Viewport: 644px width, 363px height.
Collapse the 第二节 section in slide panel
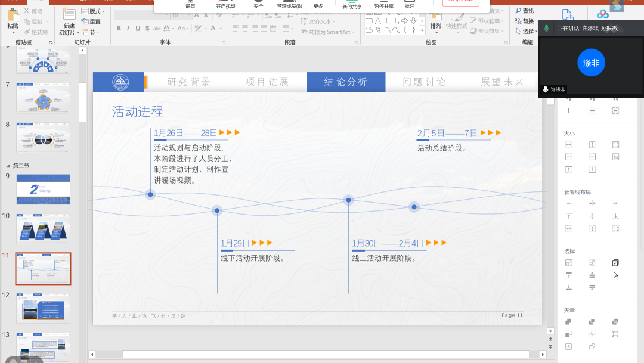(8, 166)
